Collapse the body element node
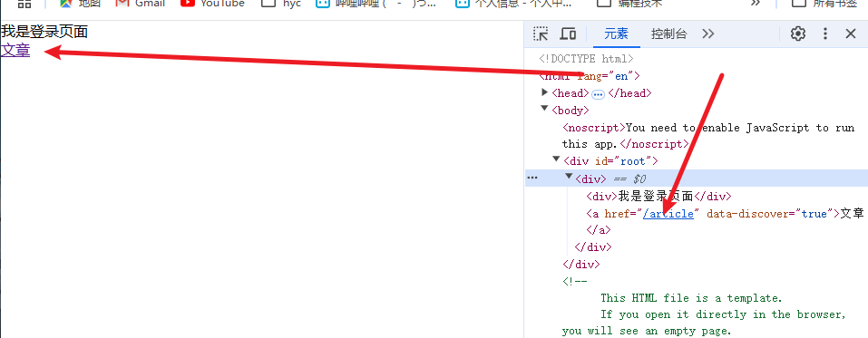 coord(545,109)
